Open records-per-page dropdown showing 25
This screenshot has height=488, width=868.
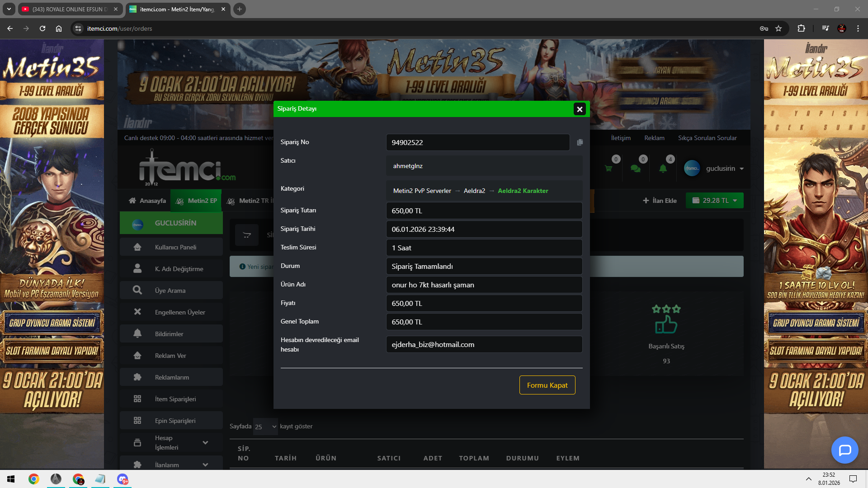coord(265,427)
